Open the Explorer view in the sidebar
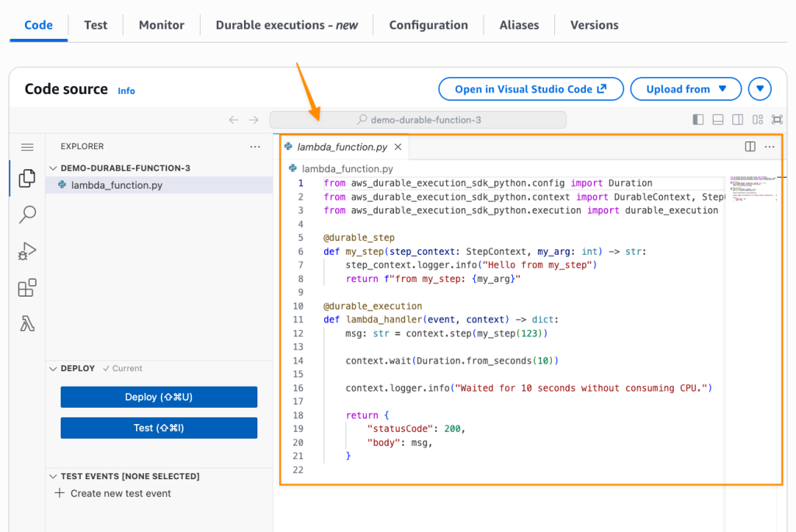 (26, 178)
